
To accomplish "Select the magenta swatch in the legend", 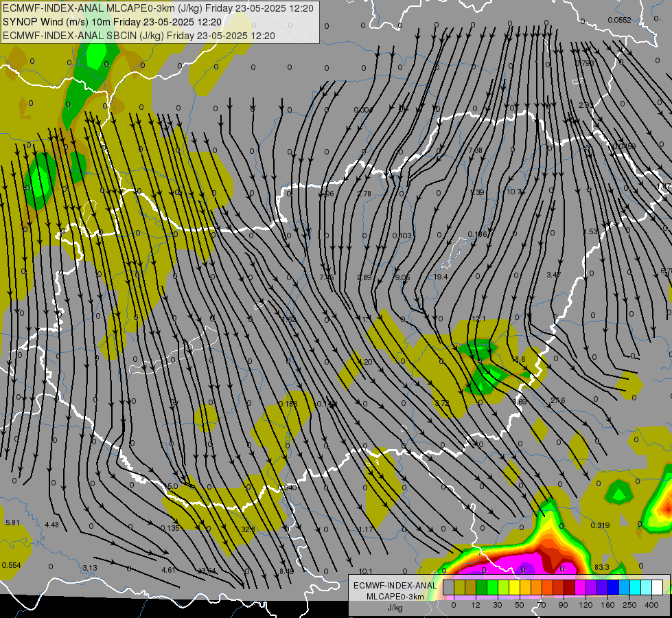I will [x=580, y=588].
